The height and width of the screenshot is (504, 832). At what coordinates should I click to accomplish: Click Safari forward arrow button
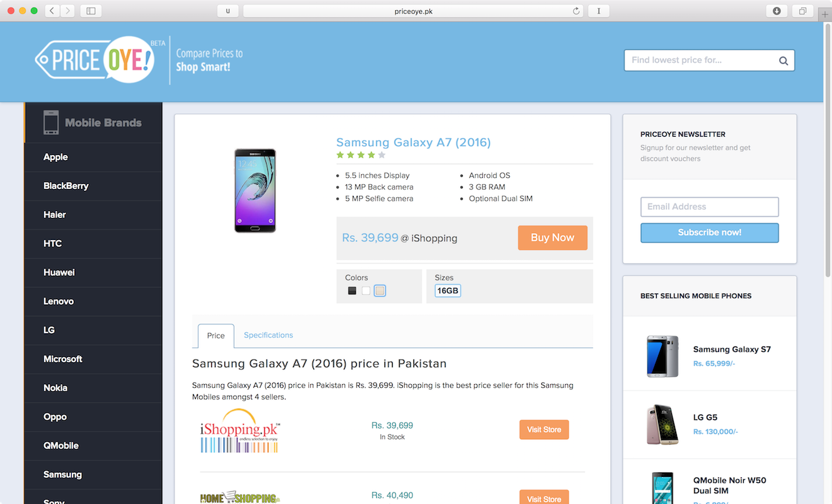(x=67, y=11)
